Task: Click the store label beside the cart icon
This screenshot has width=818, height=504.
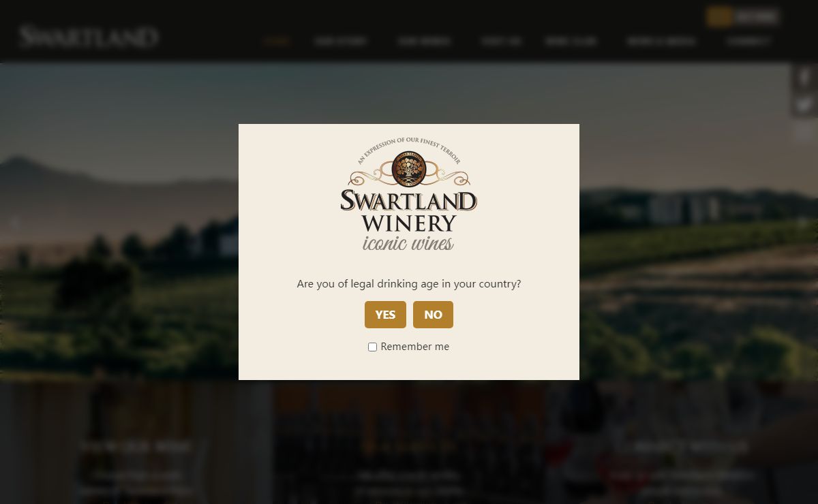Action: tap(757, 16)
